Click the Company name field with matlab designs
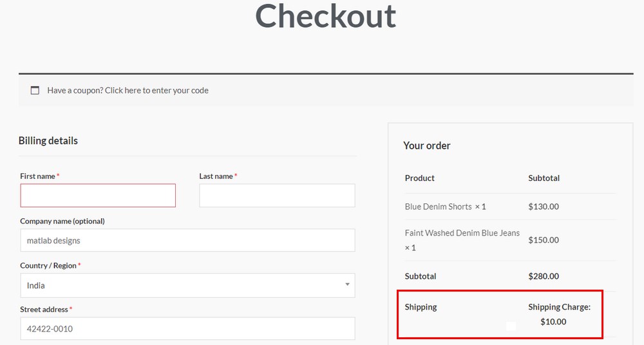Image resolution: width=644 pixels, height=345 pixels. [187, 240]
